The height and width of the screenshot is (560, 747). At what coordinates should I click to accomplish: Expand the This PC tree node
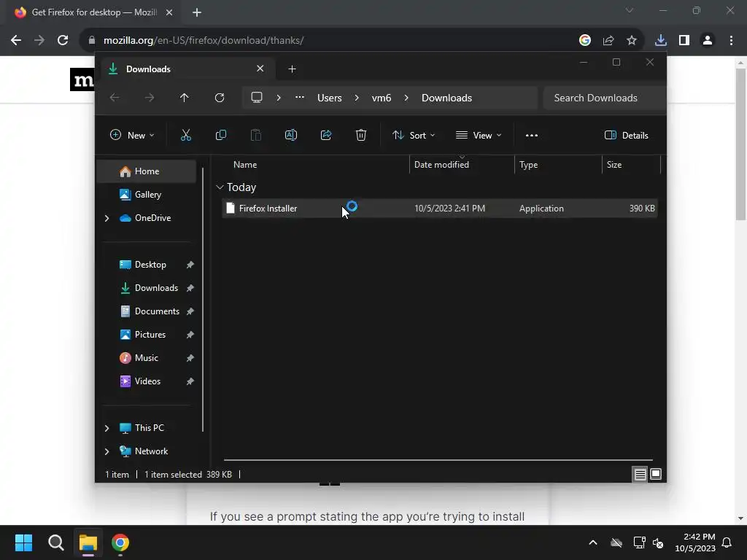(107, 428)
